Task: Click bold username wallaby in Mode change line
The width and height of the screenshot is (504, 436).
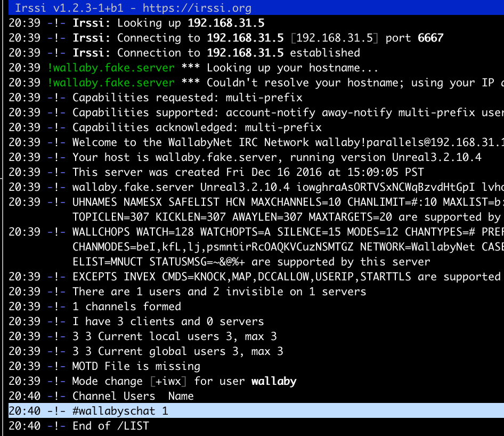Action: pos(273,381)
